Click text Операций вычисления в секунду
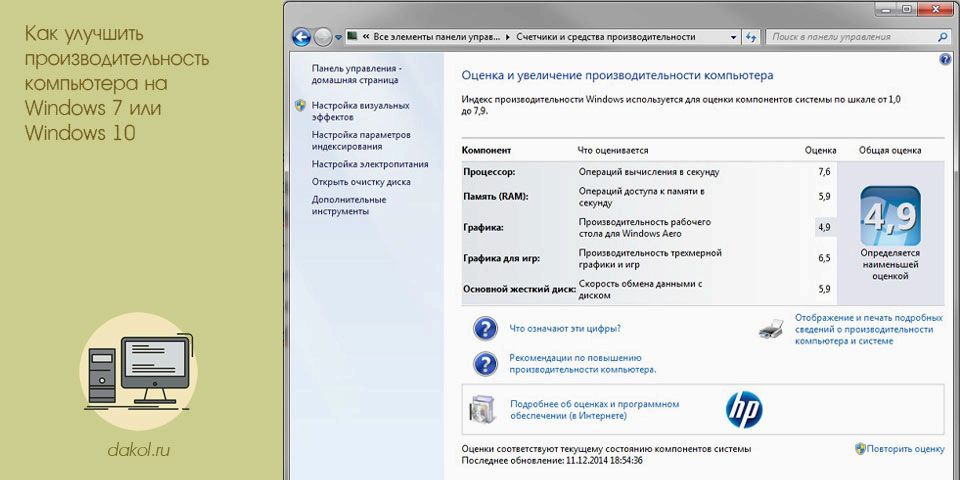960x480 pixels. coord(649,172)
